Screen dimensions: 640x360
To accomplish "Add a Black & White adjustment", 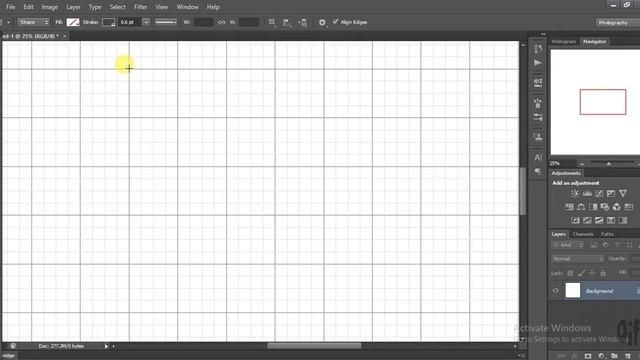I will pyautogui.click(x=593, y=207).
